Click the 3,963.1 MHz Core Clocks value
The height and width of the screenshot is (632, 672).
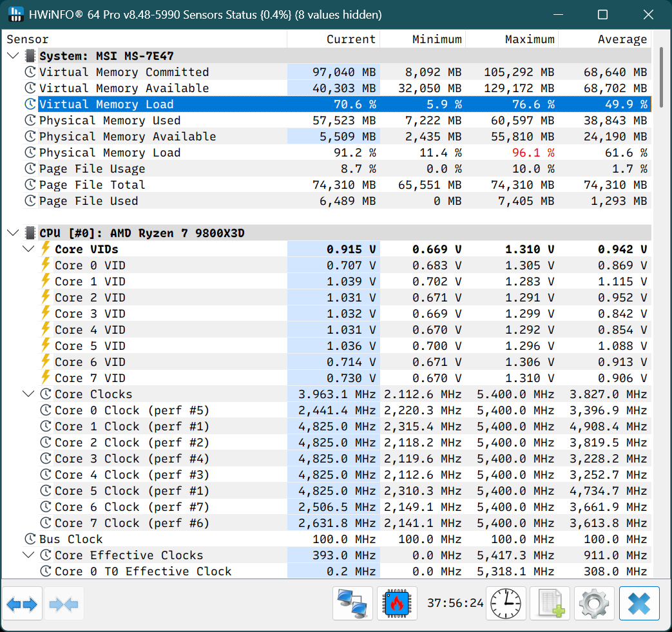[337, 394]
